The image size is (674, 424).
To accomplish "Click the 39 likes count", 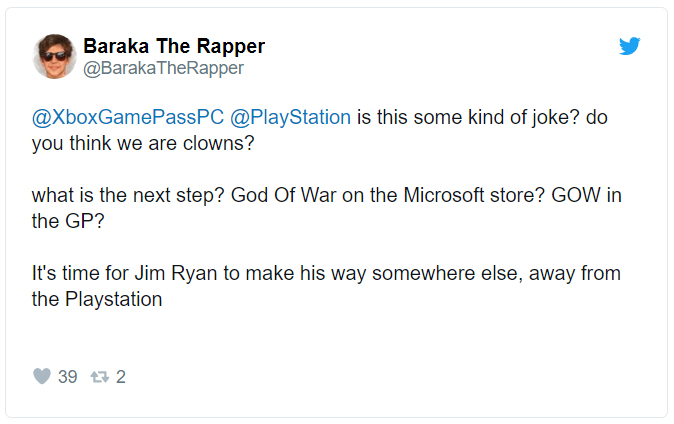I will click(x=67, y=377).
